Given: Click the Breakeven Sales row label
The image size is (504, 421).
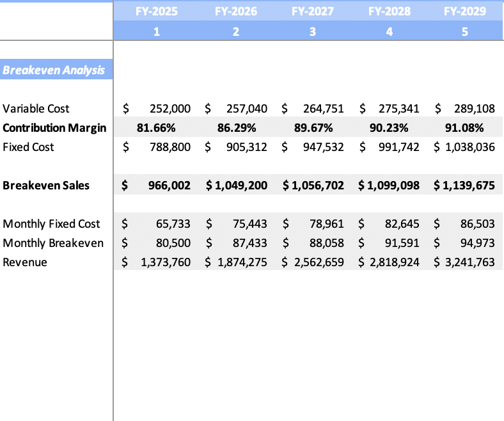Looking at the screenshot, I should click(46, 186).
